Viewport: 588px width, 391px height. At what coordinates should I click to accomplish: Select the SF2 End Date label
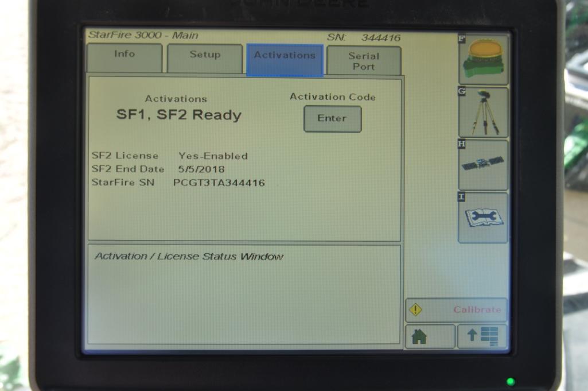[128, 169]
